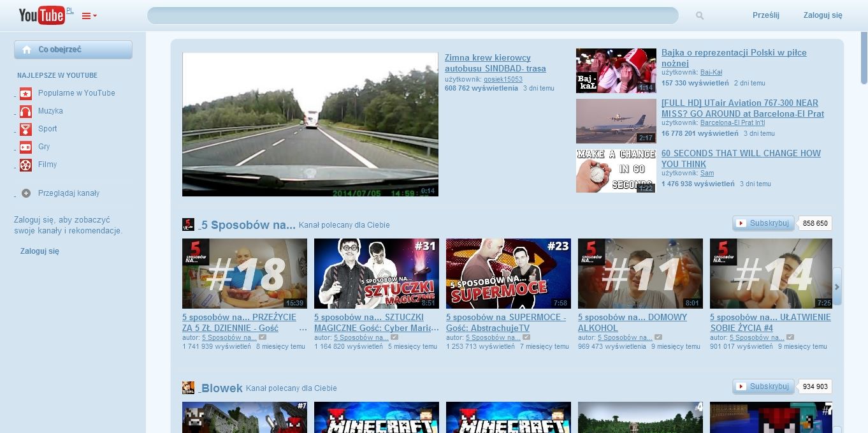Click the #11 video thumbnail
Image resolution: width=868 pixels, height=433 pixels.
pyautogui.click(x=640, y=274)
